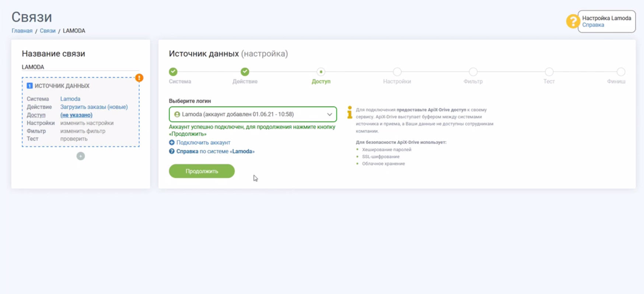Click the Источник данных (настройка) heading
Screen dimensions: 644x294
coord(228,54)
